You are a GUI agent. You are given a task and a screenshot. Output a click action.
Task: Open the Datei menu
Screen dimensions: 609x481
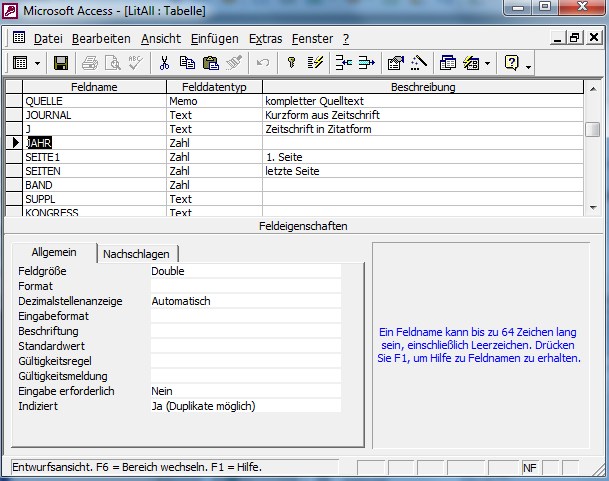(48, 38)
